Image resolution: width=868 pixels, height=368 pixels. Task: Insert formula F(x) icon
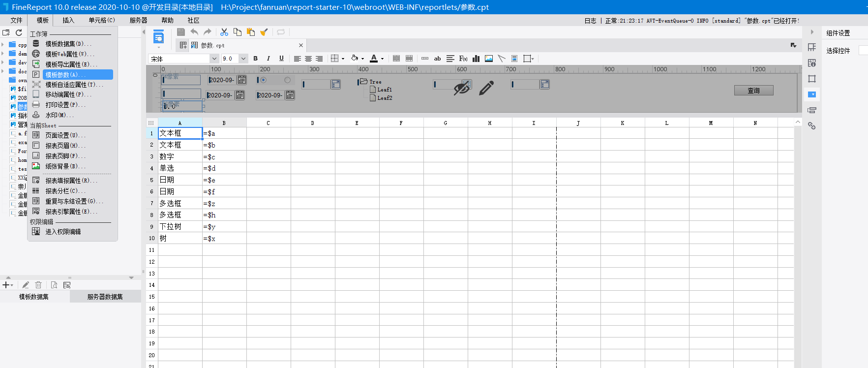click(x=463, y=59)
